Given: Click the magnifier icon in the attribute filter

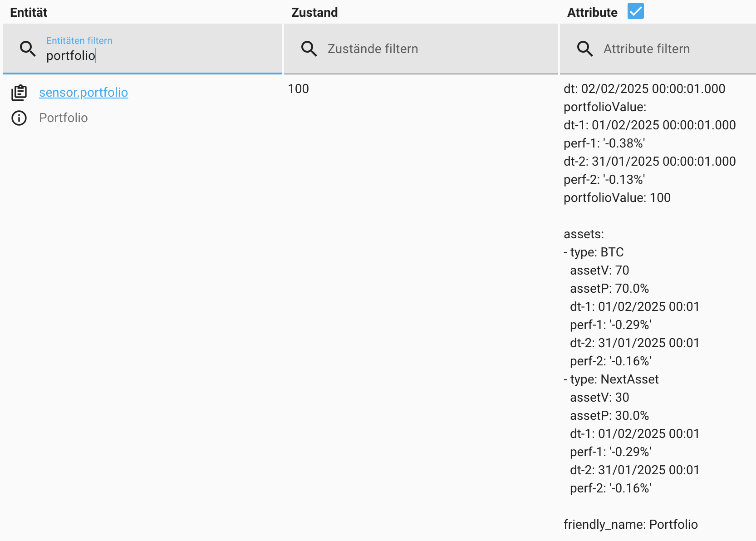Looking at the screenshot, I should pyautogui.click(x=585, y=49).
